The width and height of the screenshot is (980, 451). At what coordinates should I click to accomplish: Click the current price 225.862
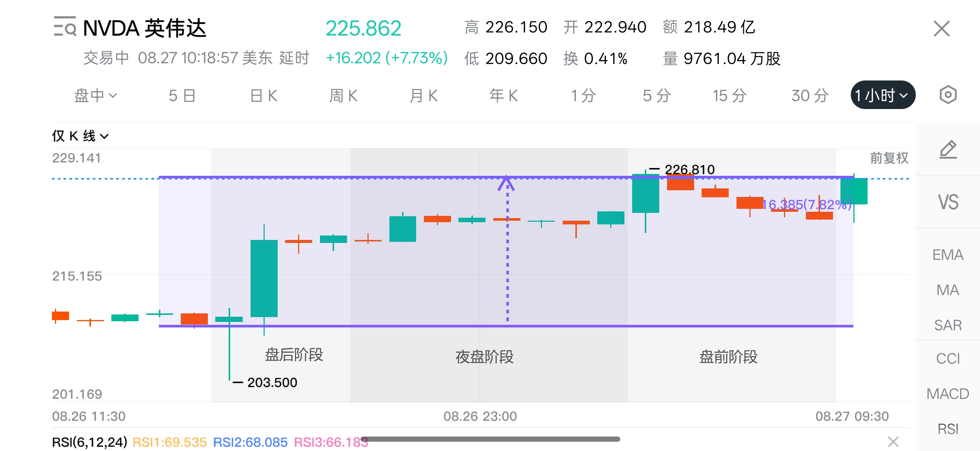(x=363, y=28)
